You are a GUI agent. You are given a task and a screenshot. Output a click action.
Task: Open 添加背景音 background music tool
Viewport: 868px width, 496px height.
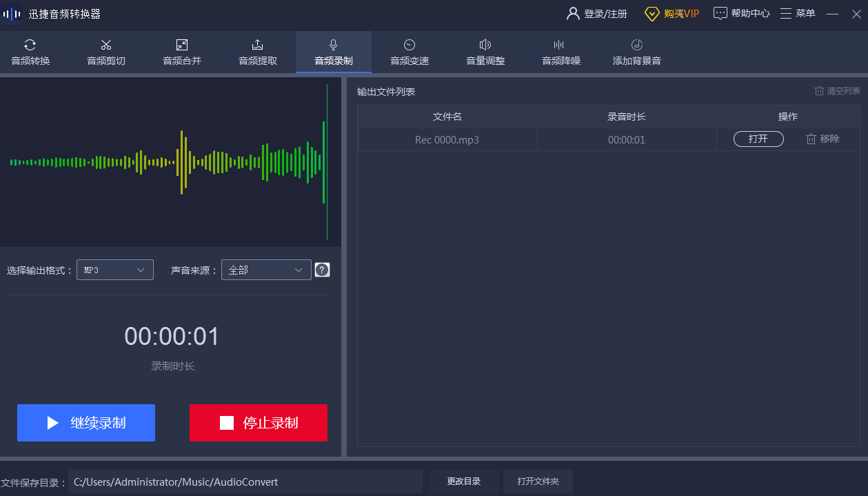pos(636,52)
